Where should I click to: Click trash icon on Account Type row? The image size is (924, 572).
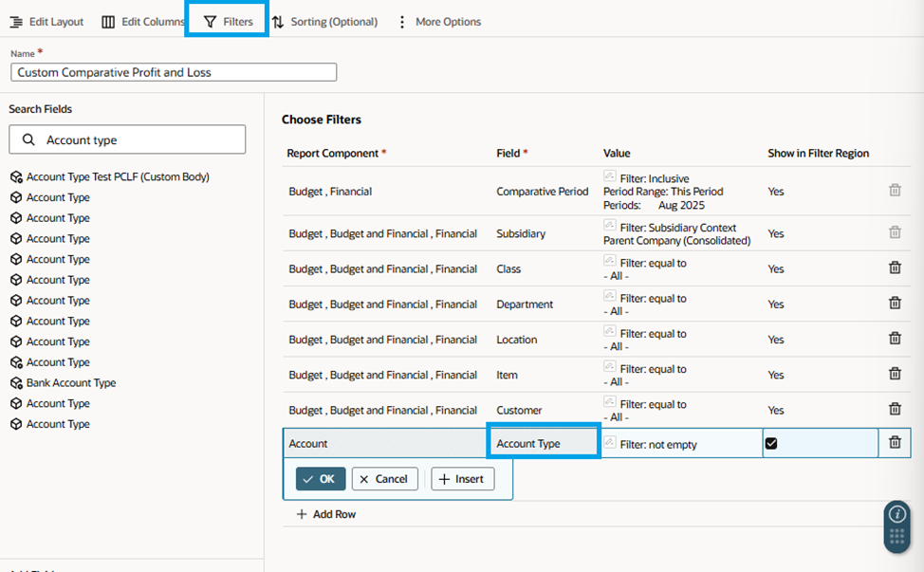pos(895,442)
